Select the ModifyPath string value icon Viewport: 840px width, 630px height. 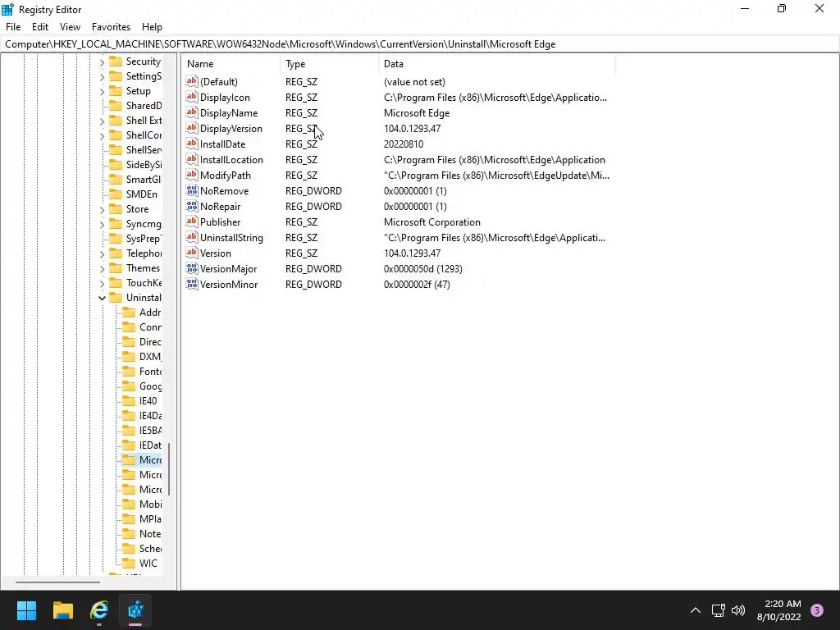tap(192, 175)
